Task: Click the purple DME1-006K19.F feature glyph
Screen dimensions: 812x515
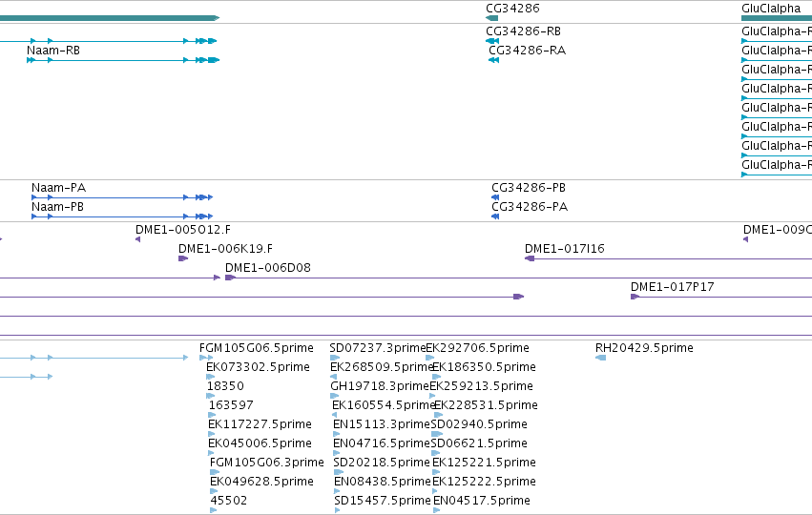Action: click(183, 258)
